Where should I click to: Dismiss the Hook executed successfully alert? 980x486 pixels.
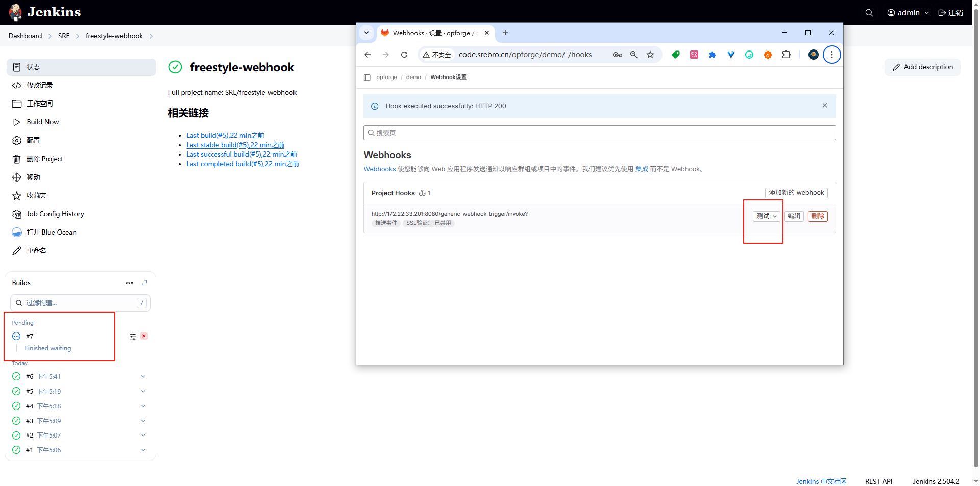824,106
